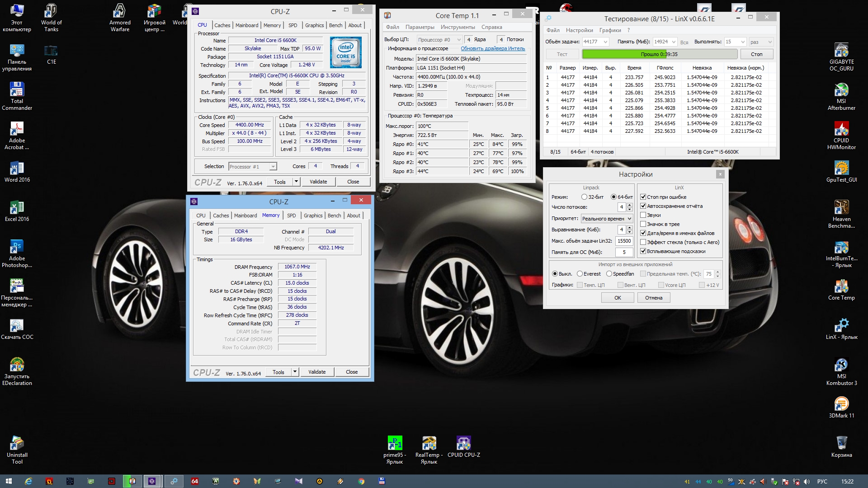Open prime95 shortcut on desktop
Viewport: 868px width, 488px height.
(x=395, y=443)
